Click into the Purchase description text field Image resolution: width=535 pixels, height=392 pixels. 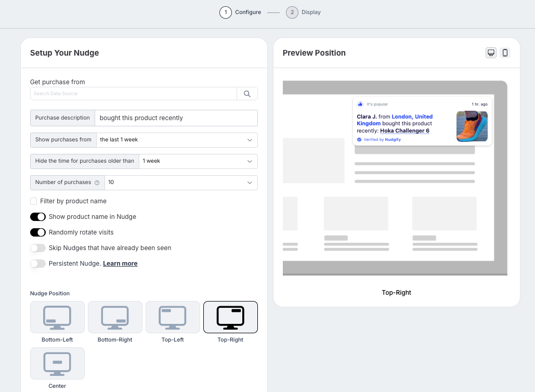(x=176, y=118)
